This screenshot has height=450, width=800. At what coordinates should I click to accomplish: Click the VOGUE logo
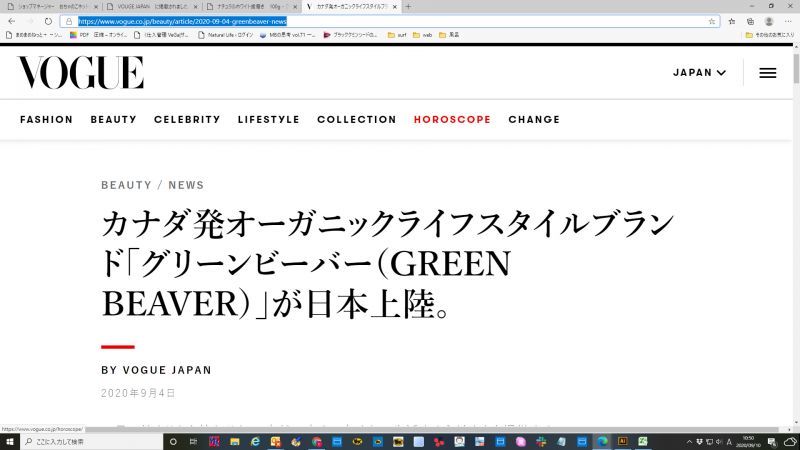81,72
